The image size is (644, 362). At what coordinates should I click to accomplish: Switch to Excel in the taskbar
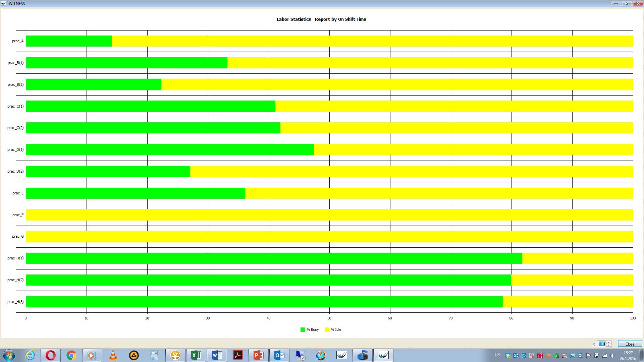[196, 355]
